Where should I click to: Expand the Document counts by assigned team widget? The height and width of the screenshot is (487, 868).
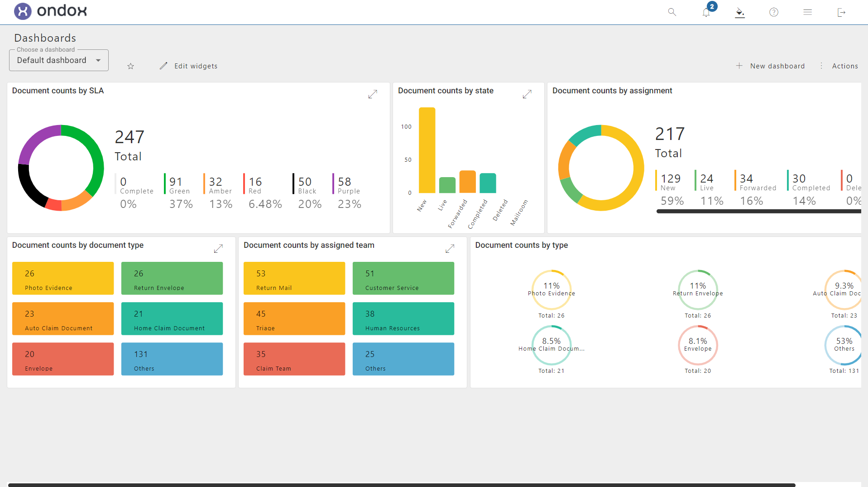450,249
